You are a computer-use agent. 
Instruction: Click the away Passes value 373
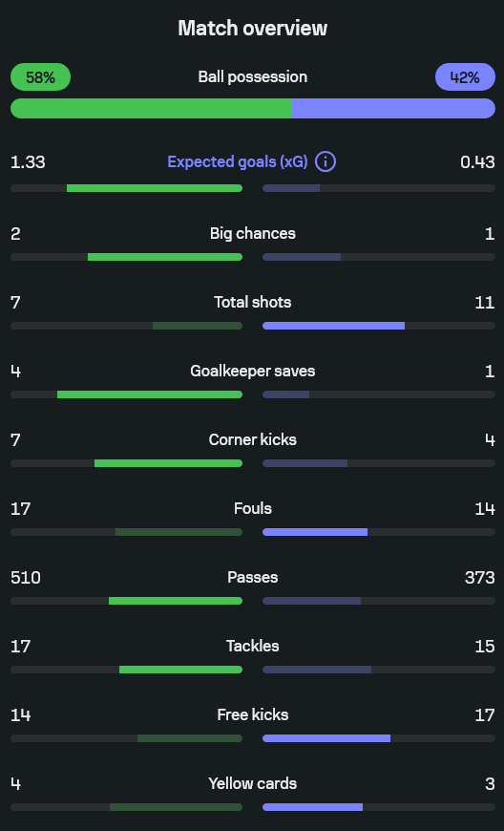coord(479,577)
